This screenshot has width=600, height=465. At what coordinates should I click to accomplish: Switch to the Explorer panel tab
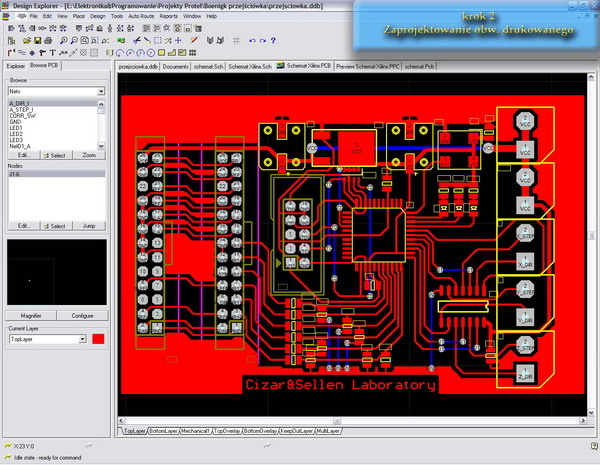16,66
